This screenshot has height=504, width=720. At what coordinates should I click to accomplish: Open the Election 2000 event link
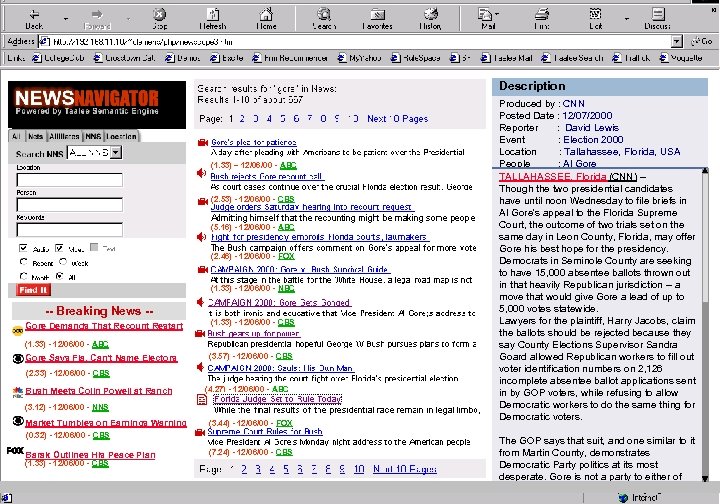click(593, 140)
